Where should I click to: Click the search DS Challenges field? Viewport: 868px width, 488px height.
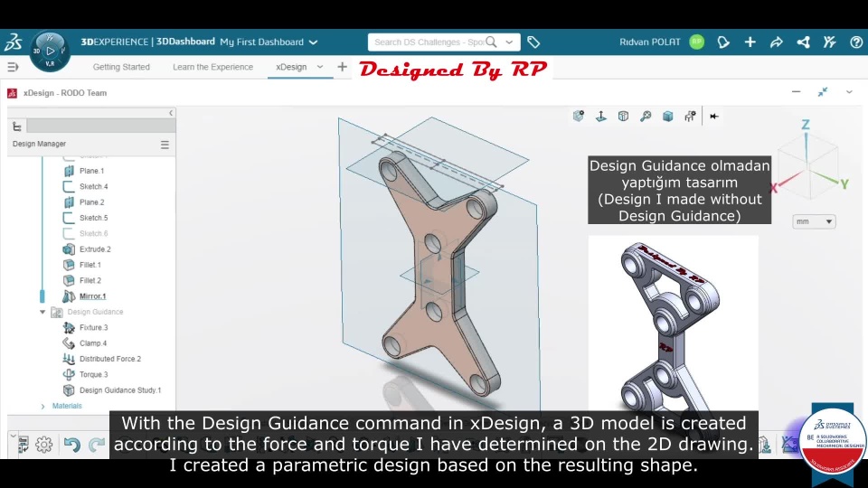point(429,42)
